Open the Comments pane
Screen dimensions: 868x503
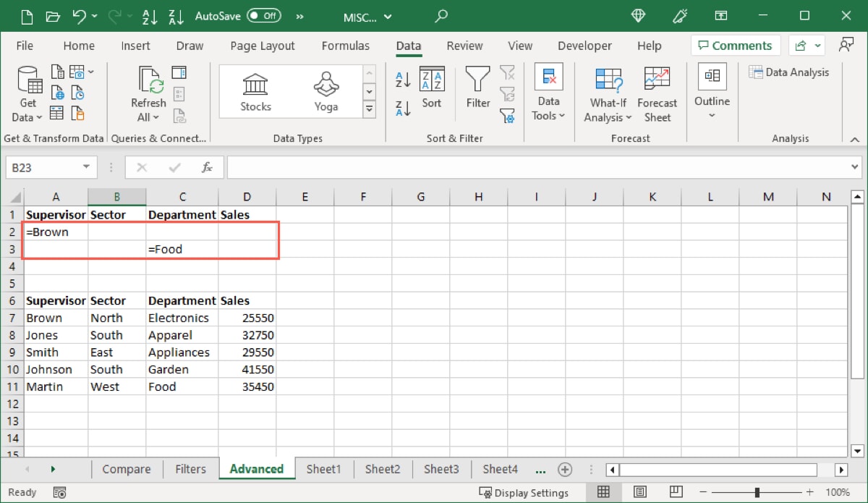point(735,45)
